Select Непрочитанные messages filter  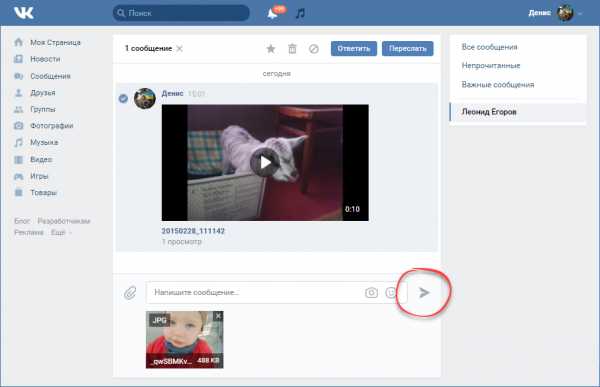[491, 65]
